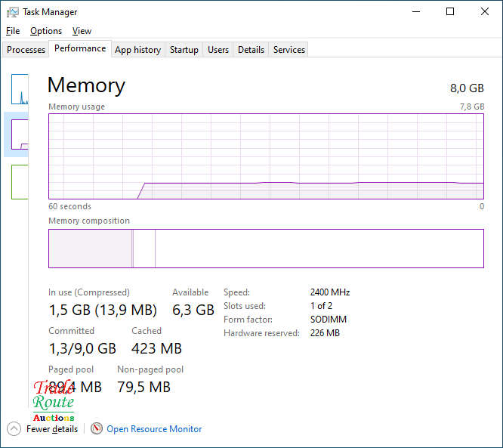Select the green thumbnail graph in sidebar
Viewport: 503px width, 448px height.
point(20,182)
